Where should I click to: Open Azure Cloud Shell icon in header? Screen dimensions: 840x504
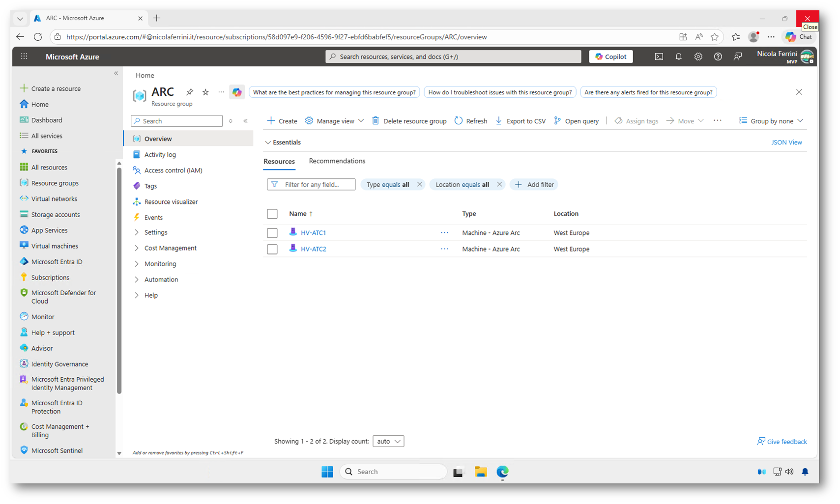[659, 57]
